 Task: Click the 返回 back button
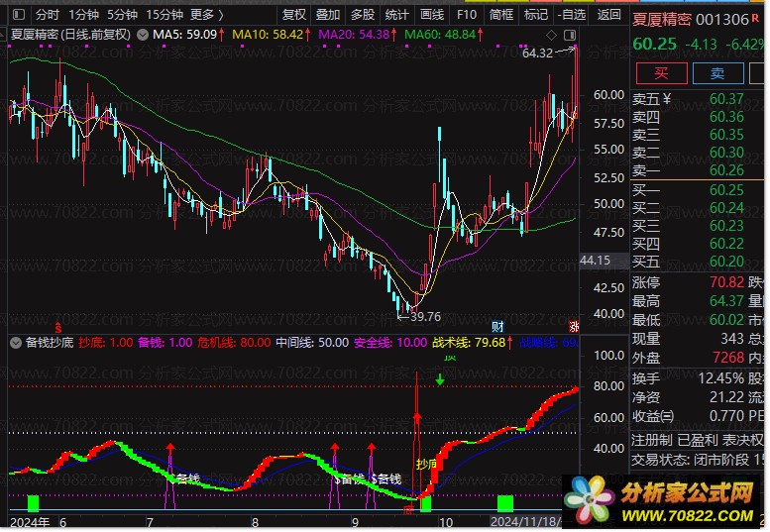coord(608,15)
